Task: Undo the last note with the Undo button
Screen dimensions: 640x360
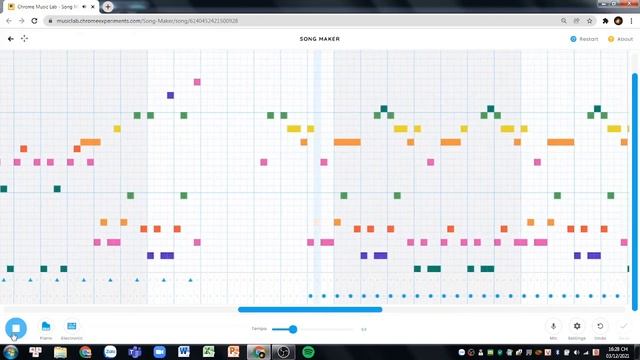Action: tap(600, 326)
